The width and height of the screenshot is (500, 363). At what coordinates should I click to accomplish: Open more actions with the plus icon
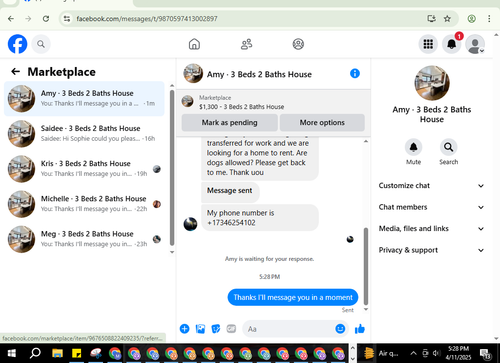click(x=184, y=329)
